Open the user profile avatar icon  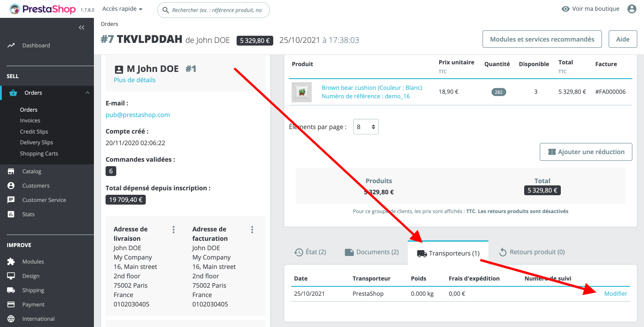631,9
